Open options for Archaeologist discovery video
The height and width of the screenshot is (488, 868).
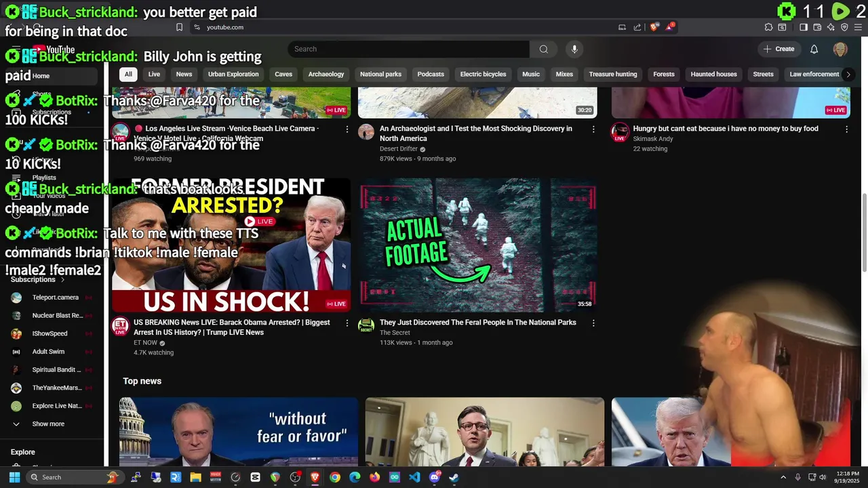[593, 129]
